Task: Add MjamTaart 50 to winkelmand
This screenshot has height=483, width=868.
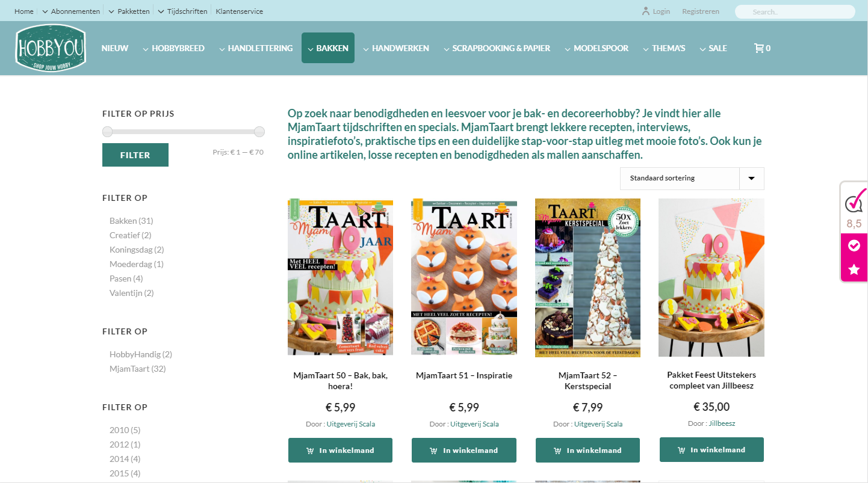Action: 340,450
